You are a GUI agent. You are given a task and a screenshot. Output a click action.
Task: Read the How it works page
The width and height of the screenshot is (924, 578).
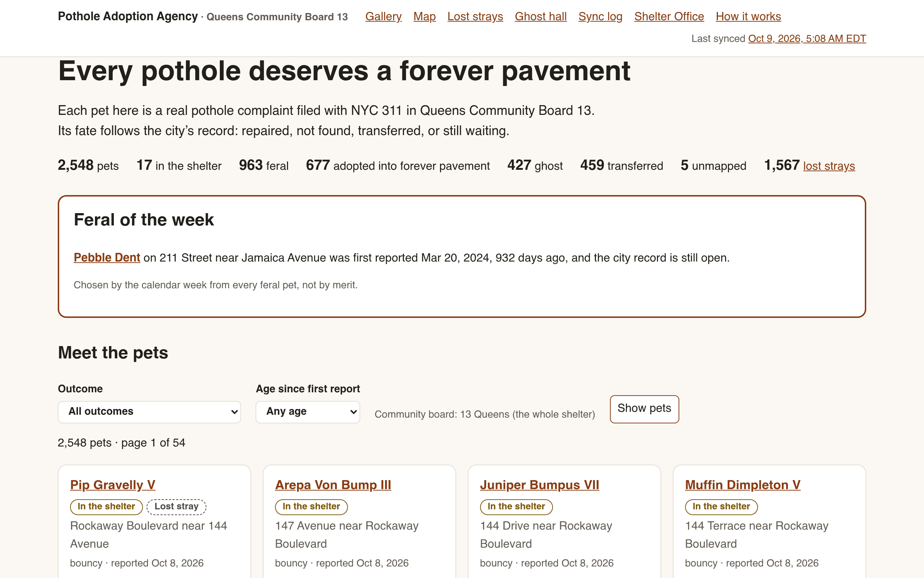coord(748,17)
